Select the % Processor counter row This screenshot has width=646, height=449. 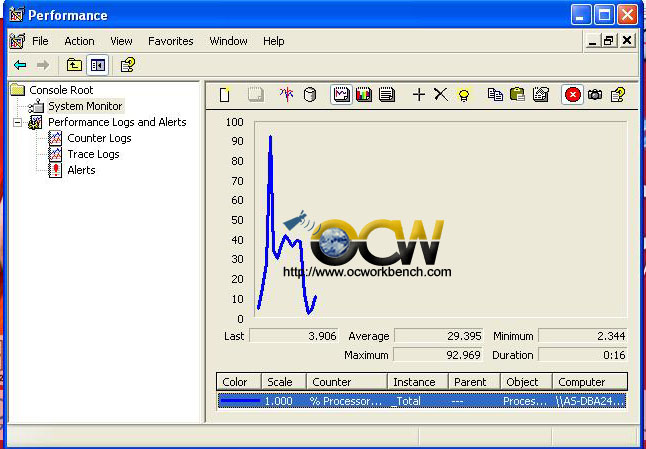422,401
